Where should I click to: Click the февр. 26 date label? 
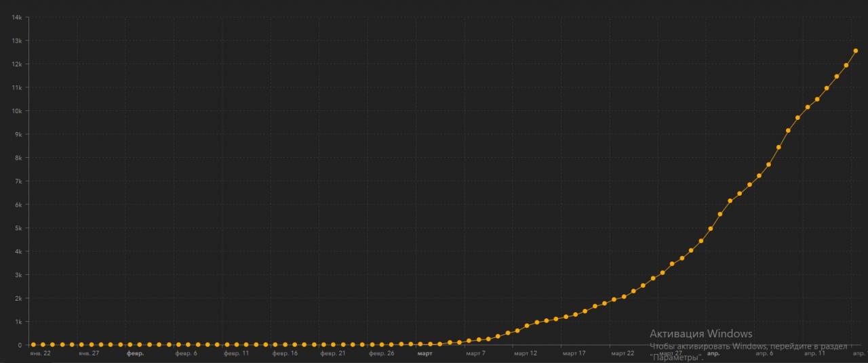click(382, 354)
